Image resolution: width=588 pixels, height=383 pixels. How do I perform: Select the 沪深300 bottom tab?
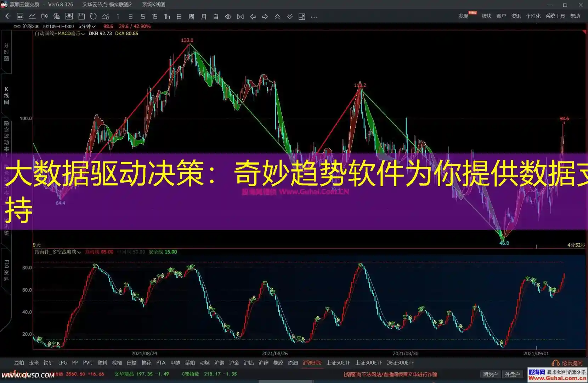312,363
